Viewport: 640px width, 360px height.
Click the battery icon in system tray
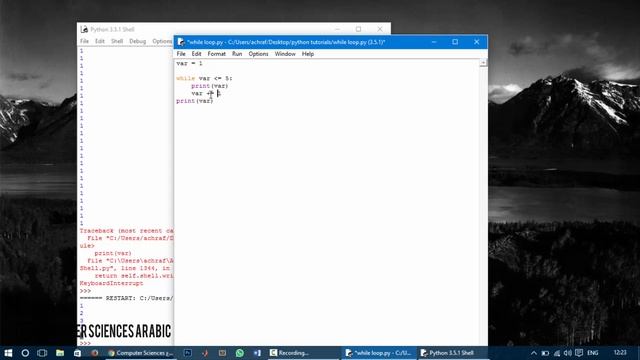coord(545,353)
